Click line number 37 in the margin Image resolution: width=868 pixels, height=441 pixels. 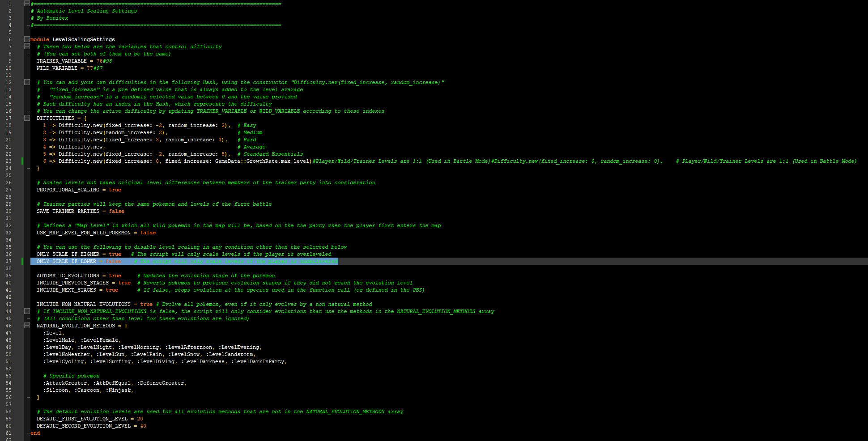tap(9, 261)
